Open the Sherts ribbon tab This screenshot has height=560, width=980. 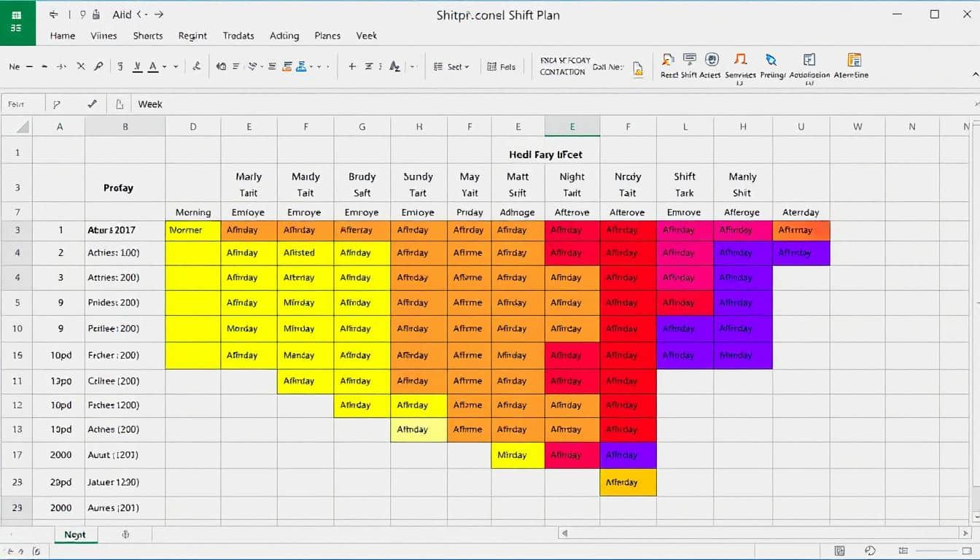tap(148, 35)
